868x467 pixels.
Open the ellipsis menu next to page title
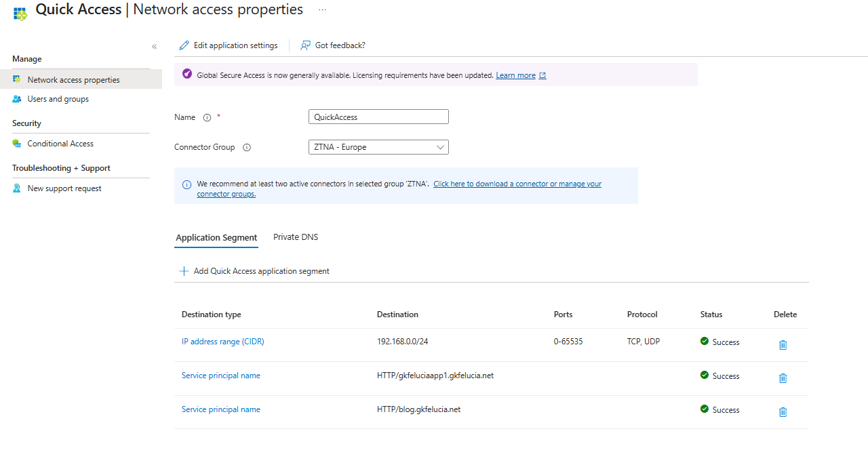321,9
